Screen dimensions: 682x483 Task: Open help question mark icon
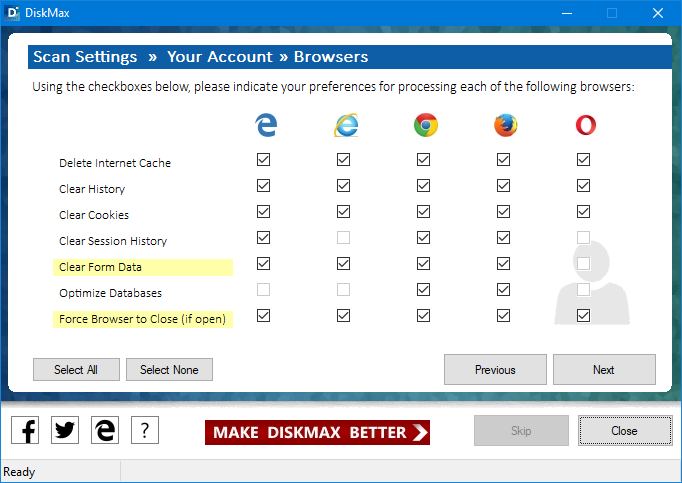[145, 430]
